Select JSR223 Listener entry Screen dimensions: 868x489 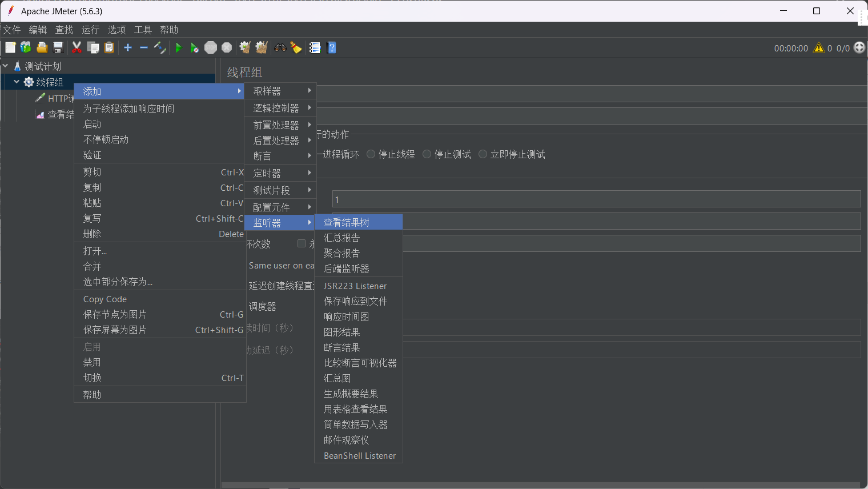[359, 286]
